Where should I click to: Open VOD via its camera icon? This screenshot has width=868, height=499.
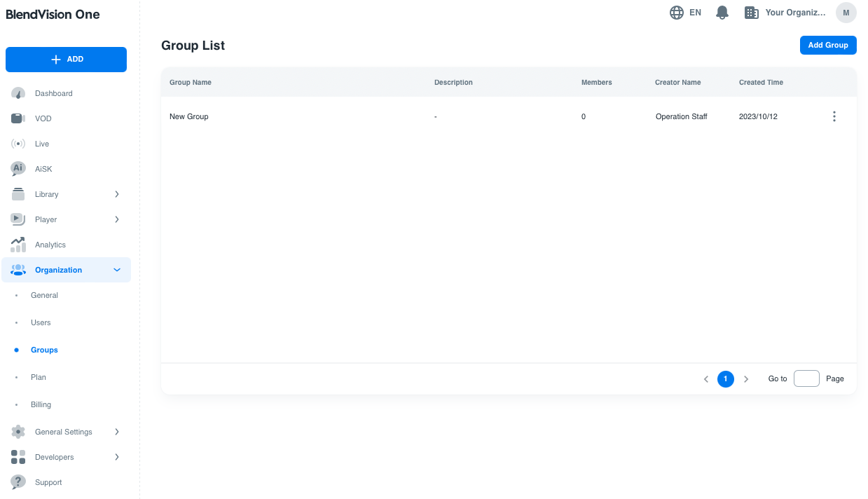point(18,118)
